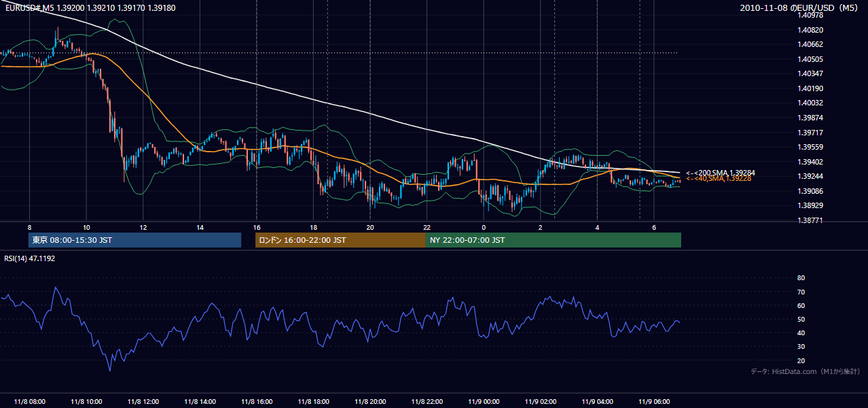Click hour label 14 under the price chart
This screenshot has width=868, height=408.
coord(200,227)
